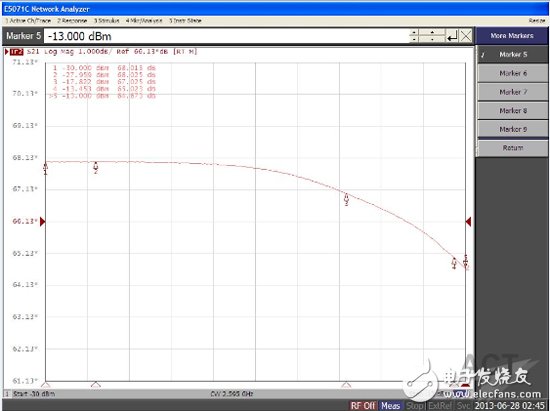Select marker 3 on the gain curve
Viewport: 550px width, 411px height.
coord(346,199)
